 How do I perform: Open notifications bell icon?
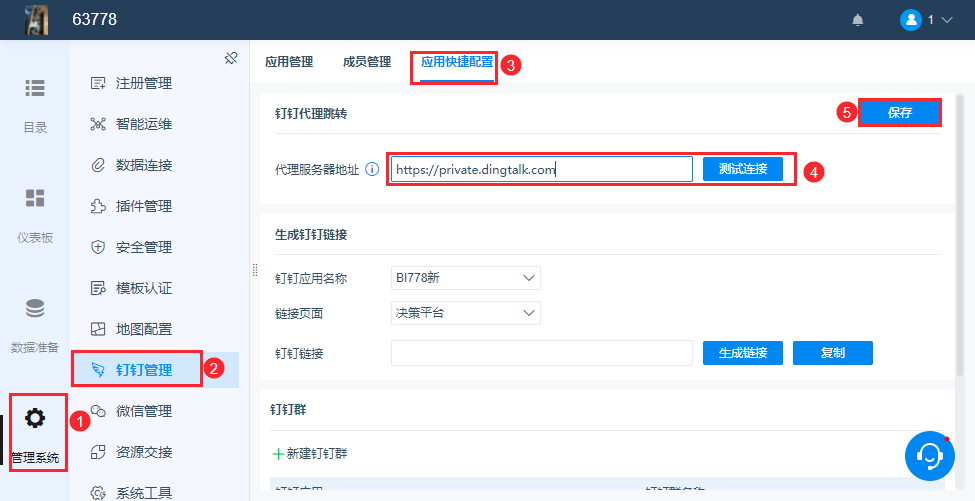[858, 20]
